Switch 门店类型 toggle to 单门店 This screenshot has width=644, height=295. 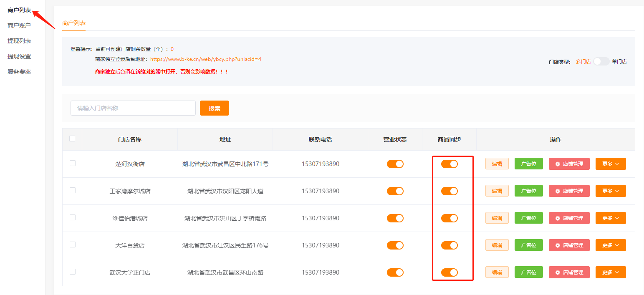pos(601,61)
